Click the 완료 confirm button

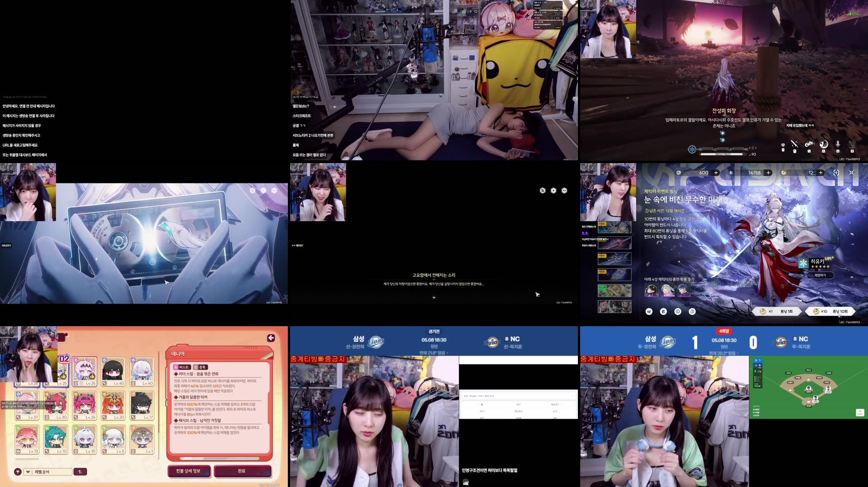pos(242,471)
